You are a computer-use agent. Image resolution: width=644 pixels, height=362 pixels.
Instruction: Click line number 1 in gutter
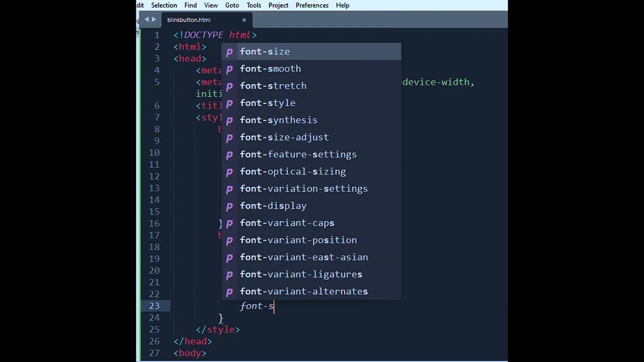157,35
